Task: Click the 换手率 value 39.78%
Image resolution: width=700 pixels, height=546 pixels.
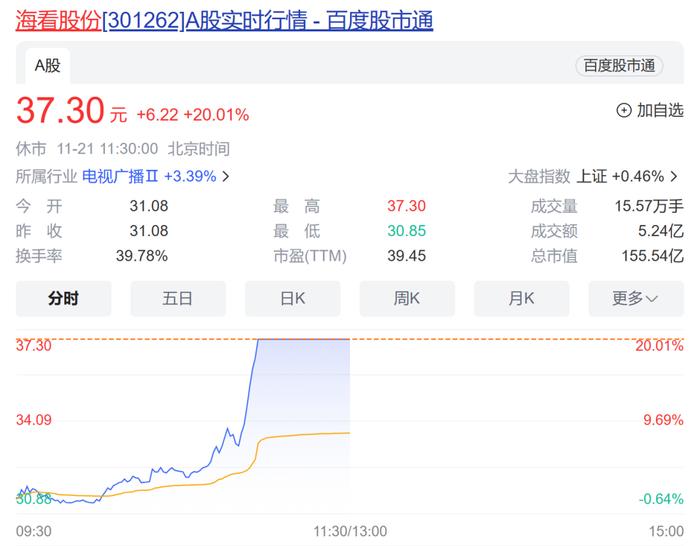Action: pos(142,256)
